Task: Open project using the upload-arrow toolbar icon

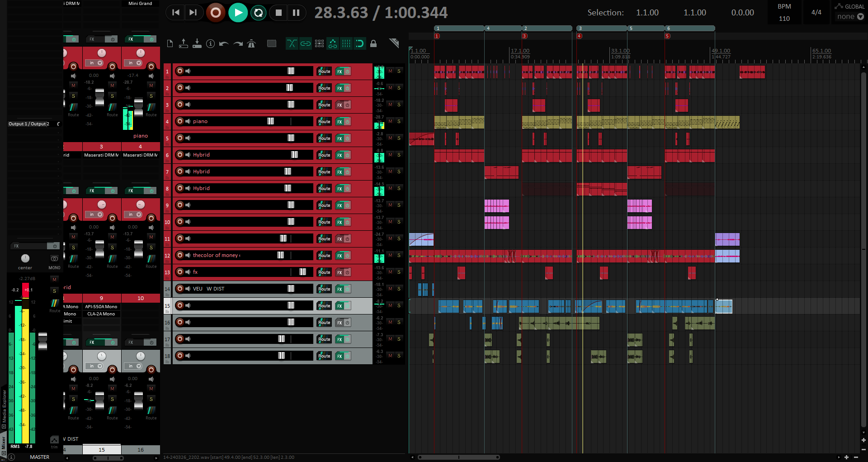Action: point(183,43)
